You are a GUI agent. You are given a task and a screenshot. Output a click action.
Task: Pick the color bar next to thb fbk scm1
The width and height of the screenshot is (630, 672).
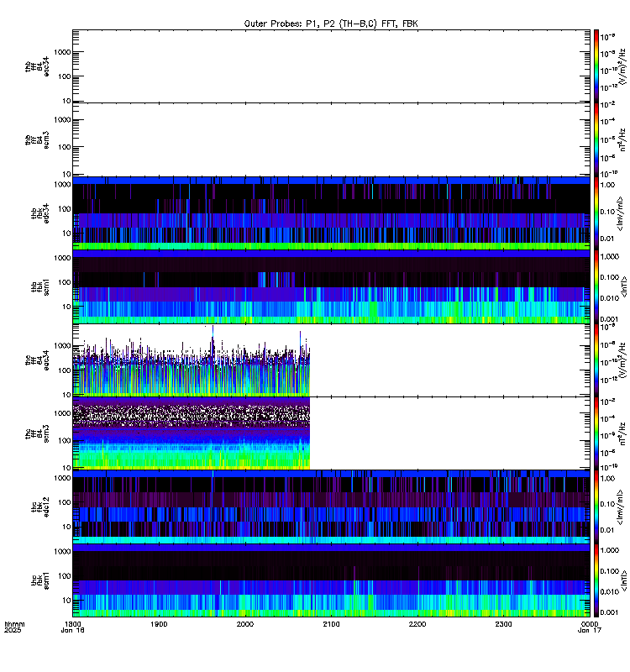tap(596, 286)
